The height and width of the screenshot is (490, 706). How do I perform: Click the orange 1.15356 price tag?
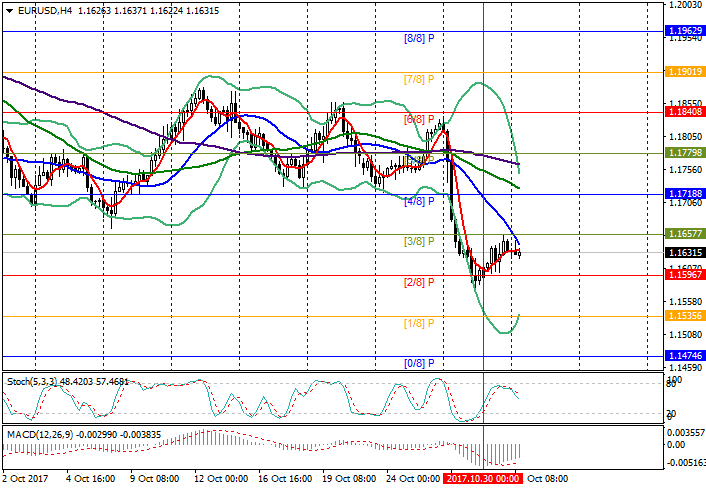(x=684, y=315)
